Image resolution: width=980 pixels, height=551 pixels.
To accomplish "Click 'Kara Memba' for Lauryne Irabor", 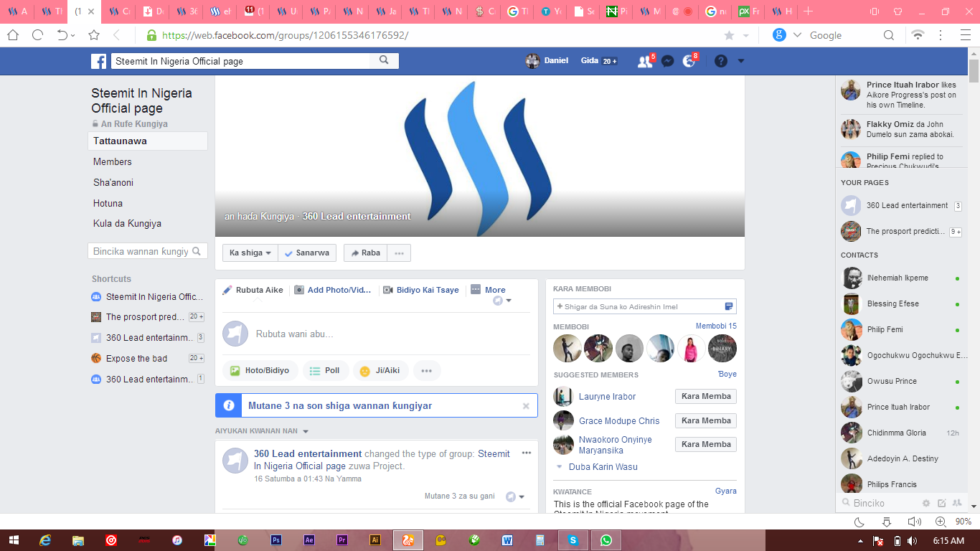I will pos(706,396).
